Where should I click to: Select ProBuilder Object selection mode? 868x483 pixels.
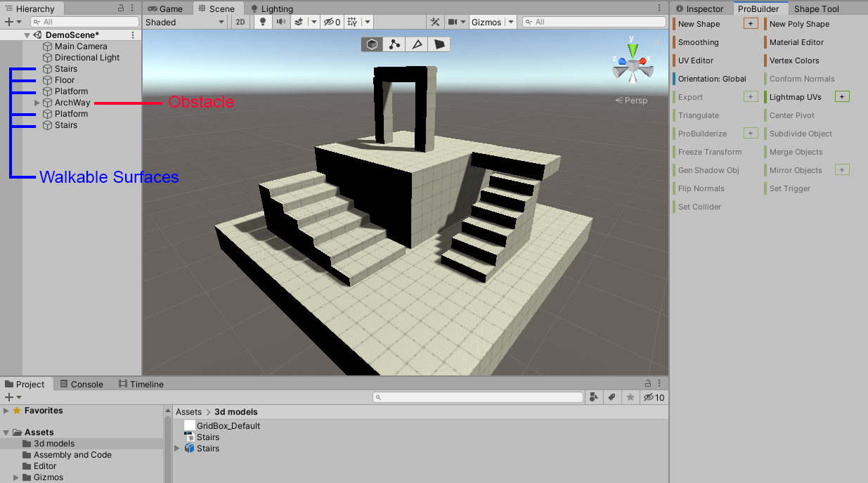(x=373, y=44)
